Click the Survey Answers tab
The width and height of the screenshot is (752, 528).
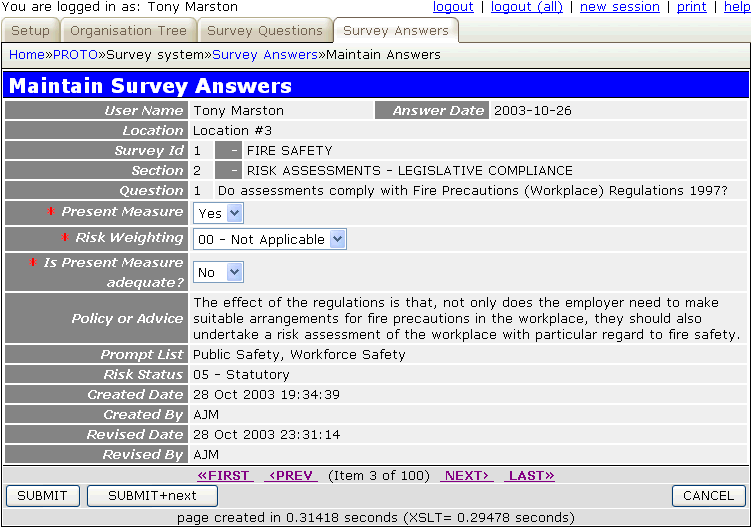395,31
